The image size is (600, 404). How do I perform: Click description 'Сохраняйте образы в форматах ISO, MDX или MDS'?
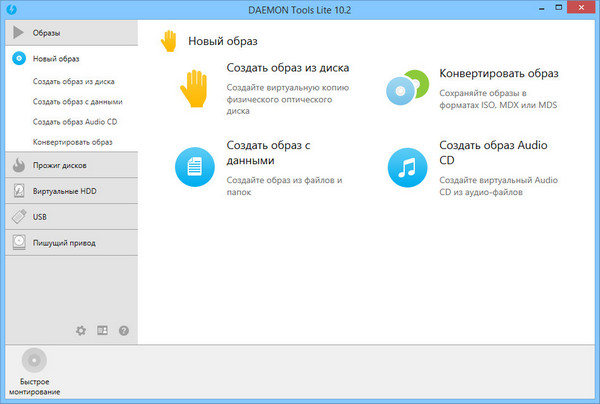pyautogui.click(x=498, y=99)
